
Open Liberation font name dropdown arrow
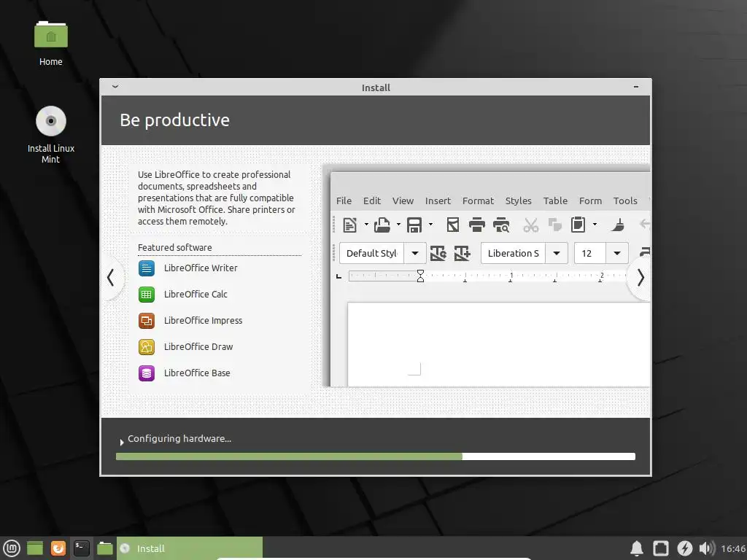click(557, 253)
